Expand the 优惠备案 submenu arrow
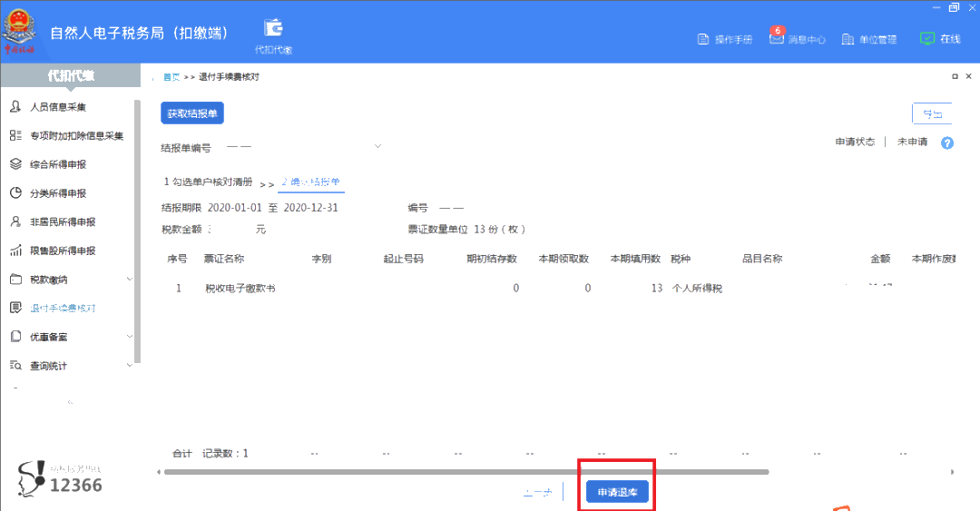980x511 pixels. 130,337
